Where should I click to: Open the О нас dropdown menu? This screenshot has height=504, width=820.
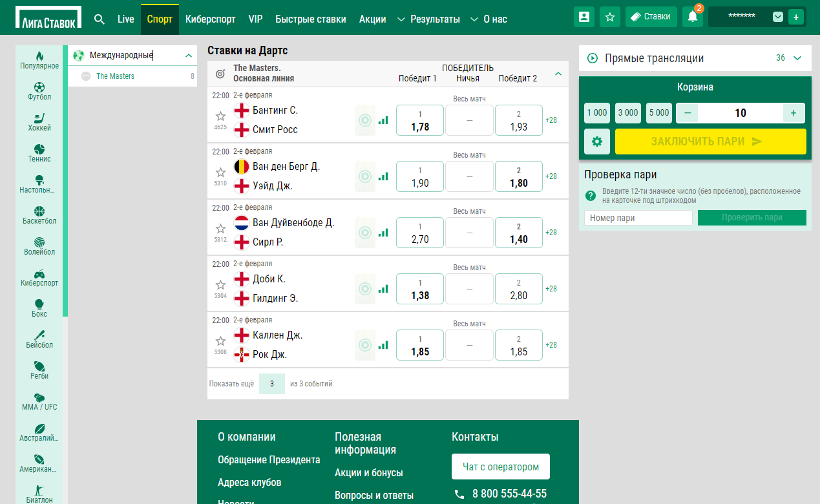[489, 19]
